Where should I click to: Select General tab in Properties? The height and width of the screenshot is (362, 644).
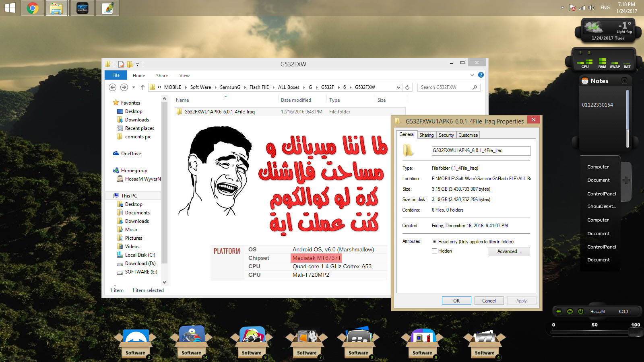click(407, 134)
